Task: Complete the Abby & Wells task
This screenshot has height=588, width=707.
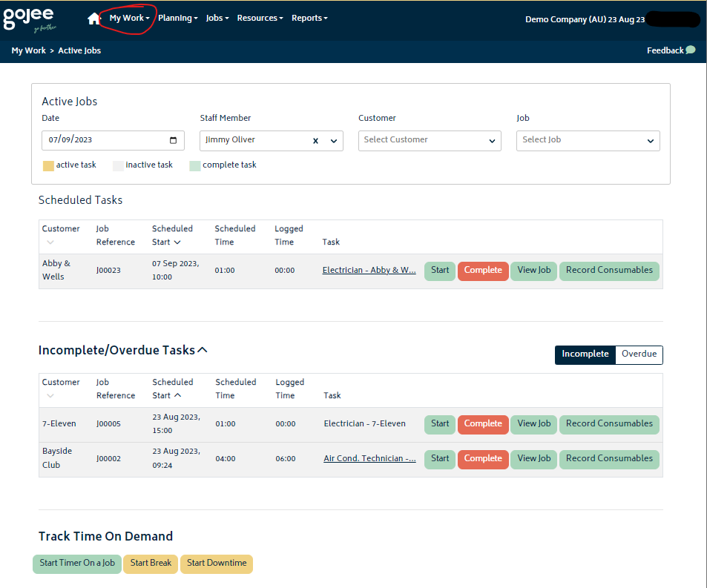Action: pyautogui.click(x=483, y=271)
